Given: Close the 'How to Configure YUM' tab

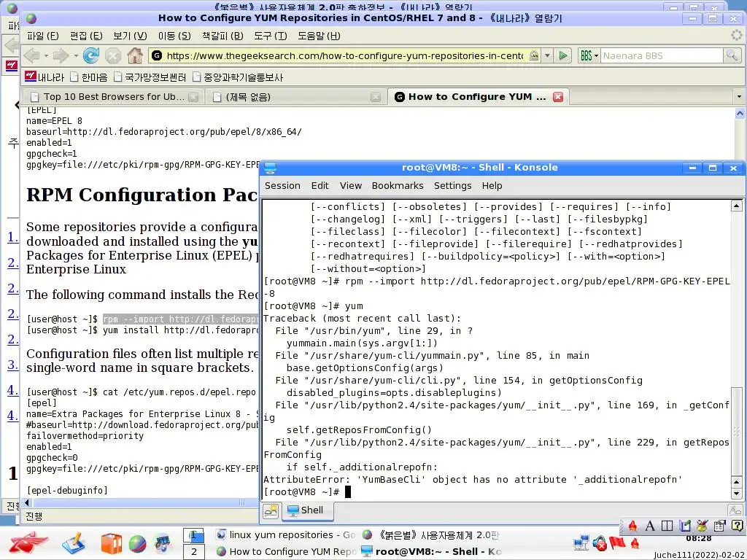Looking at the screenshot, I should [558, 97].
